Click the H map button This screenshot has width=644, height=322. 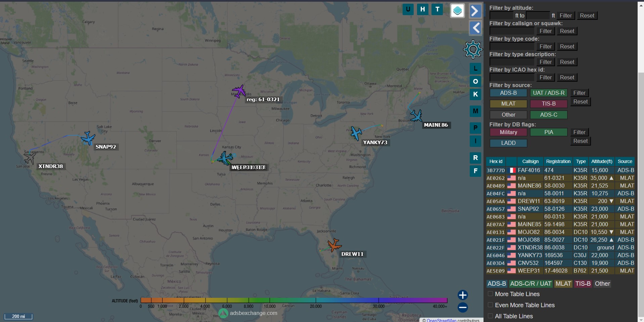point(423,9)
